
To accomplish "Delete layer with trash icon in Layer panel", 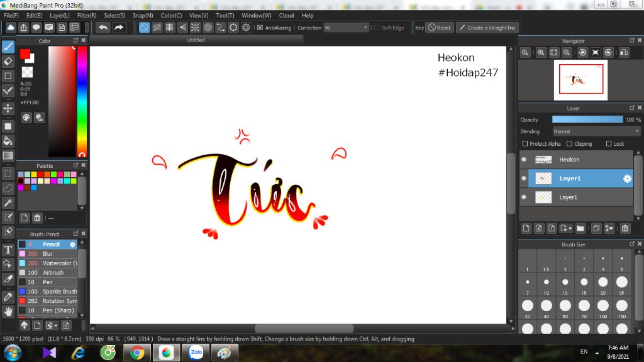I will pos(625,228).
